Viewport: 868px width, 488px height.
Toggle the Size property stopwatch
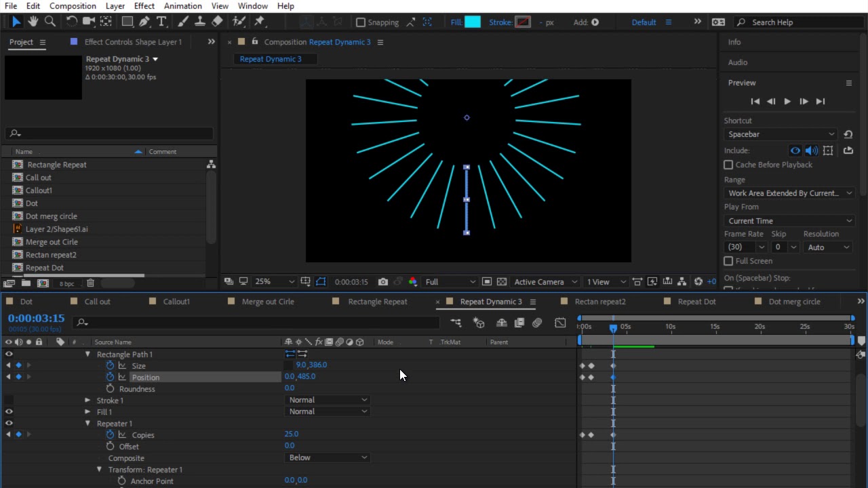coord(110,365)
